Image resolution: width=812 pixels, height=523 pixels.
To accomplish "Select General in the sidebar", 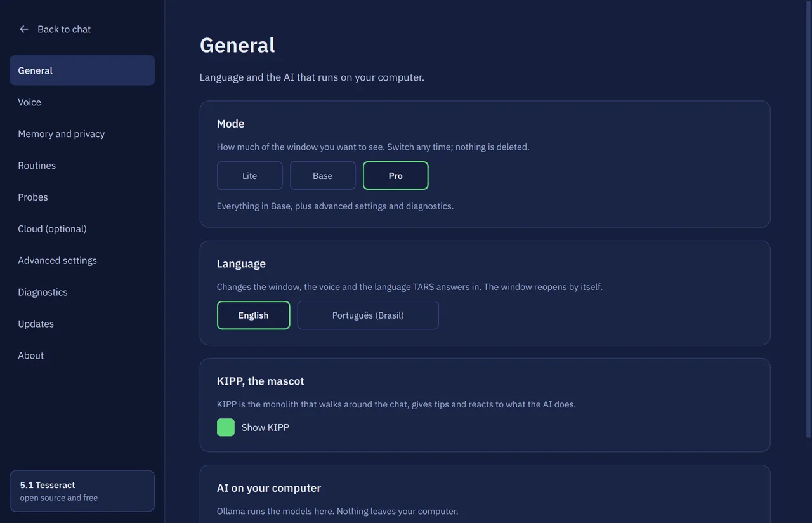I will tap(82, 70).
